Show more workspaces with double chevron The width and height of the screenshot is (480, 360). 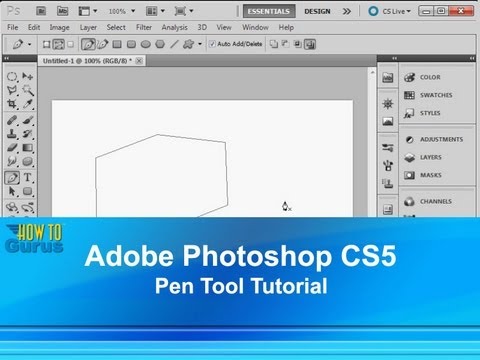point(347,11)
